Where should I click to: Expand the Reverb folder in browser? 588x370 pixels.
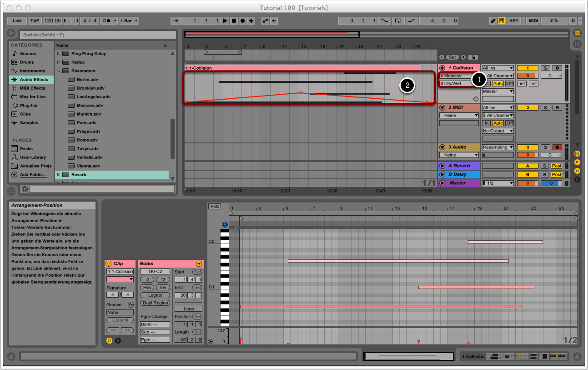58,175
